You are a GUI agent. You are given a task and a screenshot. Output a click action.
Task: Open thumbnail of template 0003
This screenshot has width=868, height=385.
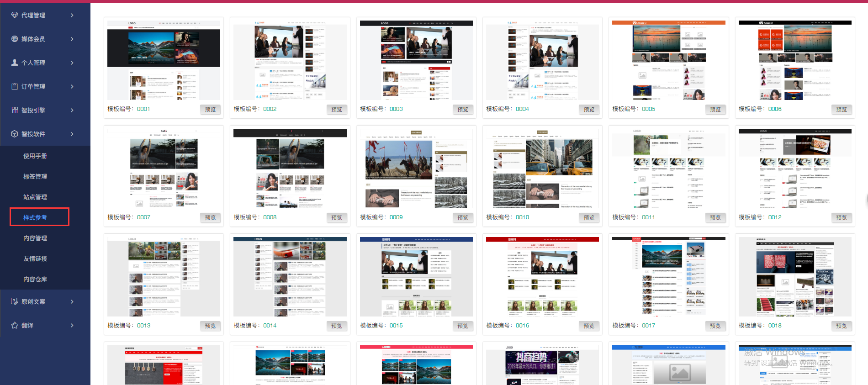click(416, 60)
